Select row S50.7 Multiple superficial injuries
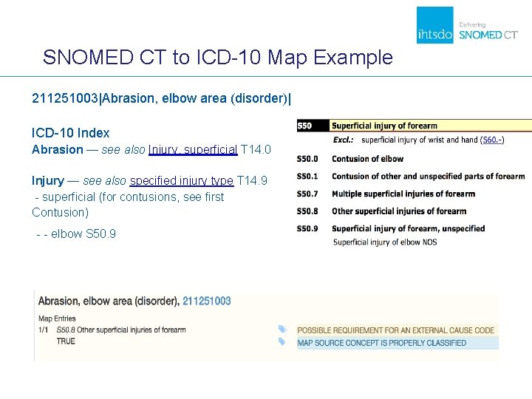The width and height of the screenshot is (532, 399). tap(386, 194)
